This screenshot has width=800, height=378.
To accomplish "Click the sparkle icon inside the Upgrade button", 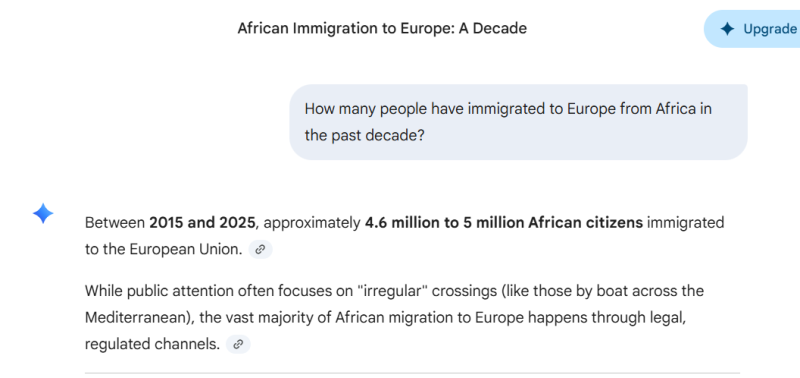I will pos(727,29).
